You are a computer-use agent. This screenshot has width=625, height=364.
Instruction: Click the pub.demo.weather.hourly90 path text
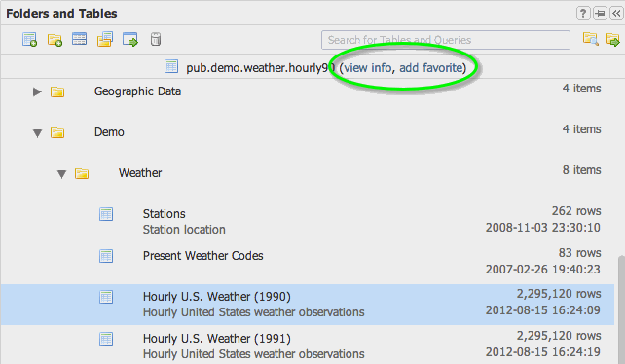(260, 68)
